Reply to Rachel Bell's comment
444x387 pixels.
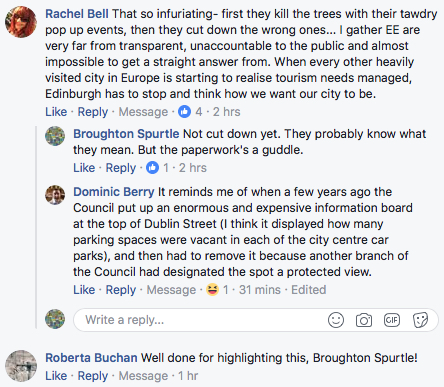click(x=93, y=112)
